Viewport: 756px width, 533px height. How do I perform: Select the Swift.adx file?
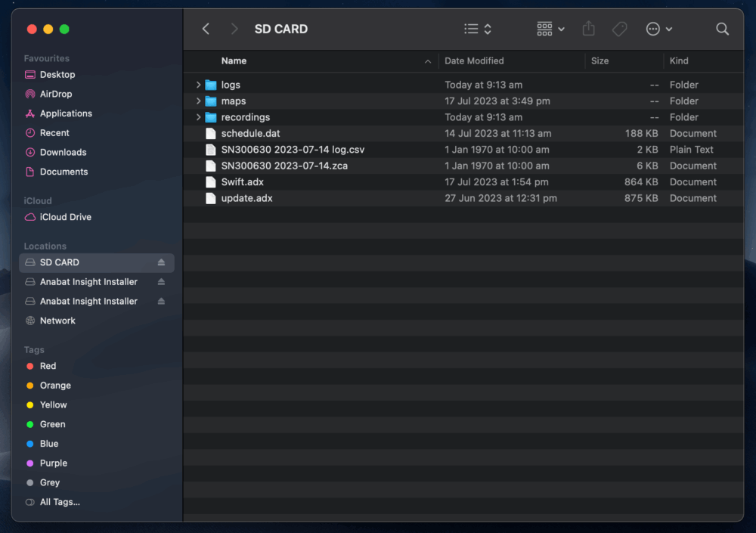pyautogui.click(x=242, y=182)
